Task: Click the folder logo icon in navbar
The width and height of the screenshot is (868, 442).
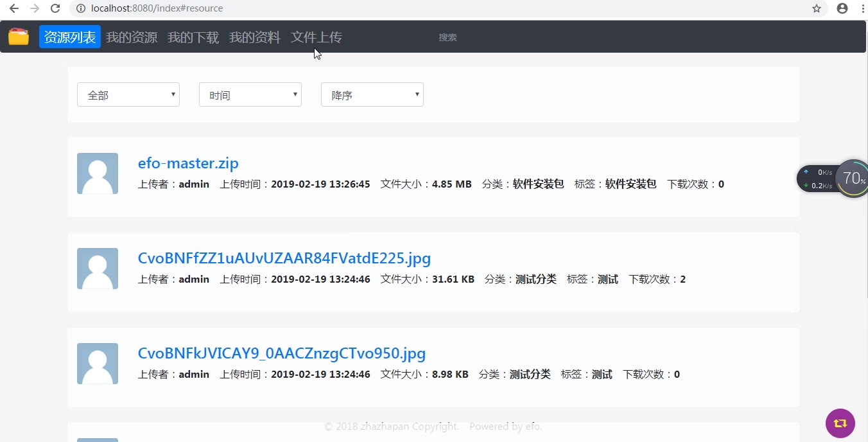Action: 19,37
